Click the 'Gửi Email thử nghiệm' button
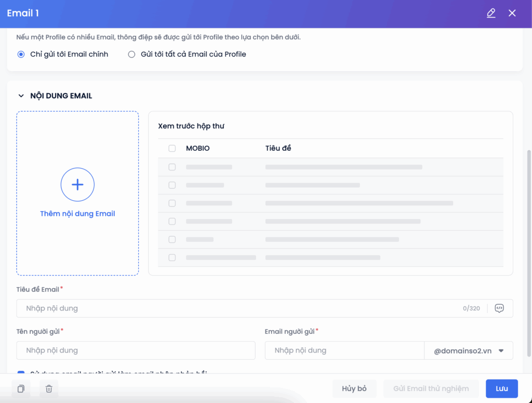 431,388
